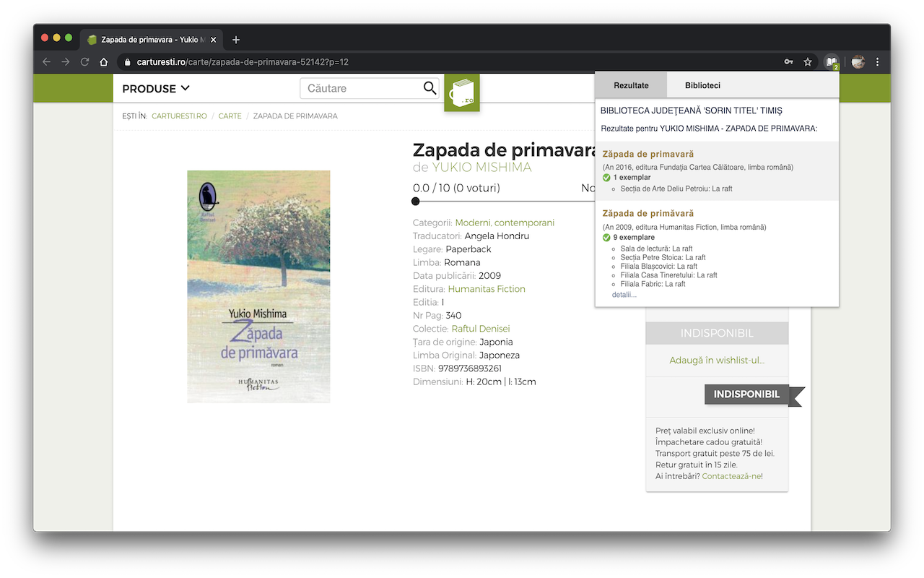This screenshot has height=578, width=924.
Task: Click the page count value 340
Action: tap(454, 315)
